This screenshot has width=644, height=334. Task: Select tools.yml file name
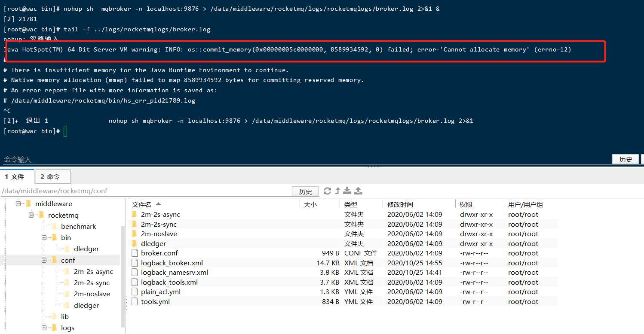(x=155, y=301)
